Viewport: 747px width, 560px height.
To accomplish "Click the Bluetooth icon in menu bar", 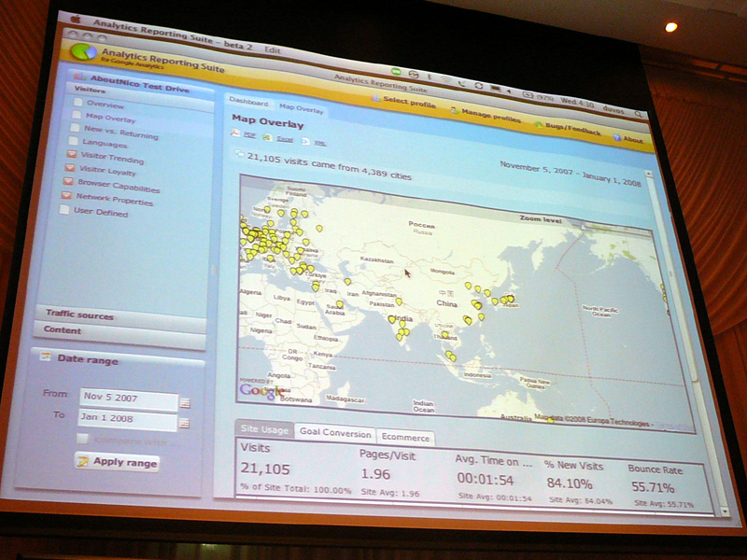I will coord(429,77).
